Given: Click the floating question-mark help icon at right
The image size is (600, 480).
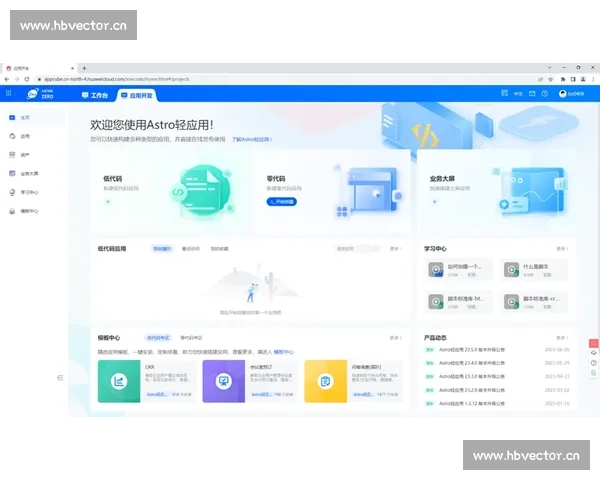Looking at the screenshot, I should tap(593, 363).
